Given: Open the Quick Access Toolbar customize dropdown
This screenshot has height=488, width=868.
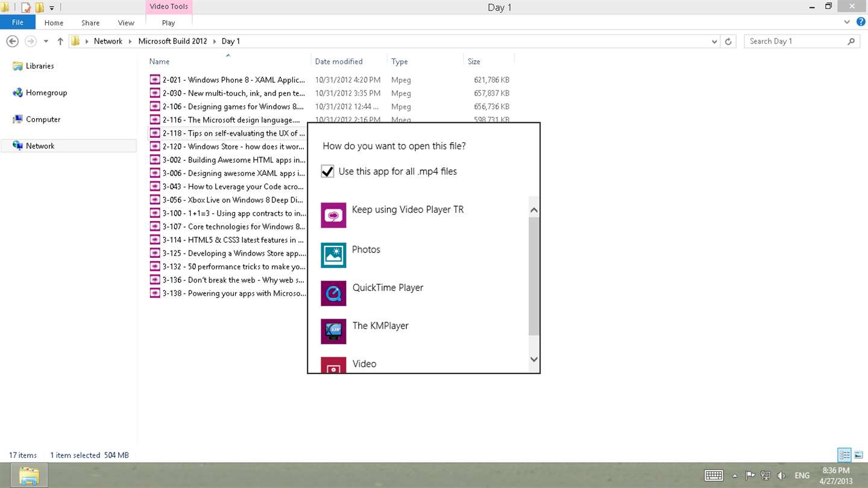Looking at the screenshot, I should click(x=52, y=8).
